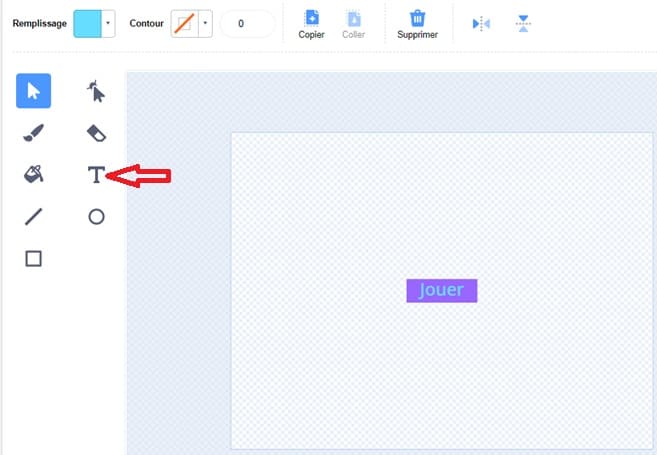This screenshot has width=657, height=455.
Task: Select the Circle tool
Action: (x=96, y=217)
